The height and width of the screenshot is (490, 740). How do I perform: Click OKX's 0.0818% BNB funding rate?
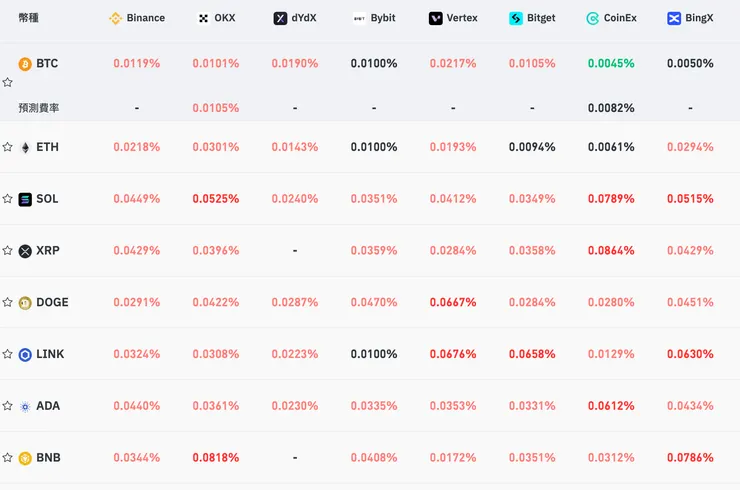[216, 458]
